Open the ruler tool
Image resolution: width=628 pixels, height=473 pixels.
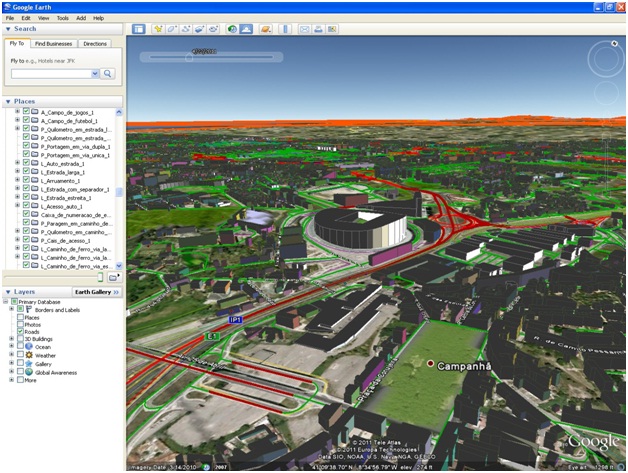(285, 29)
